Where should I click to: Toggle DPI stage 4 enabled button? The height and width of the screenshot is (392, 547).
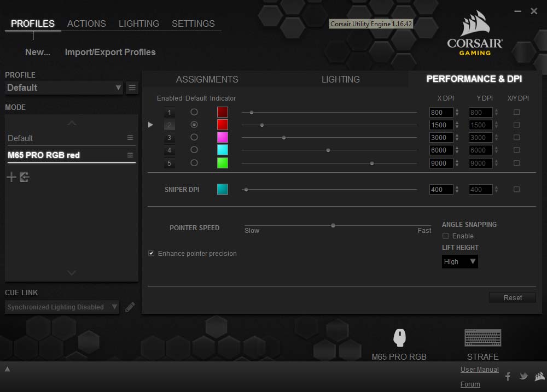tap(169, 150)
